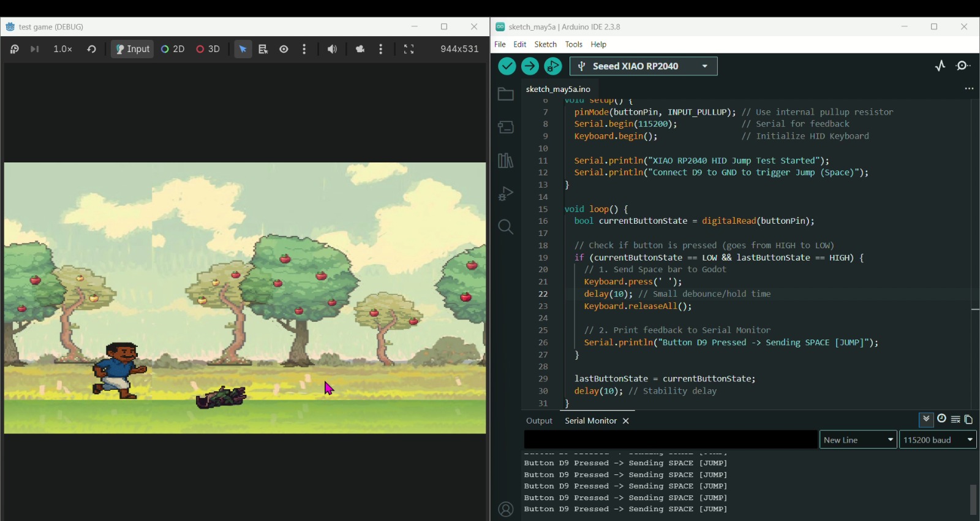Screen dimensions: 980x521
Task: Open the Edit menu in Arduino IDE
Action: pyautogui.click(x=520, y=44)
